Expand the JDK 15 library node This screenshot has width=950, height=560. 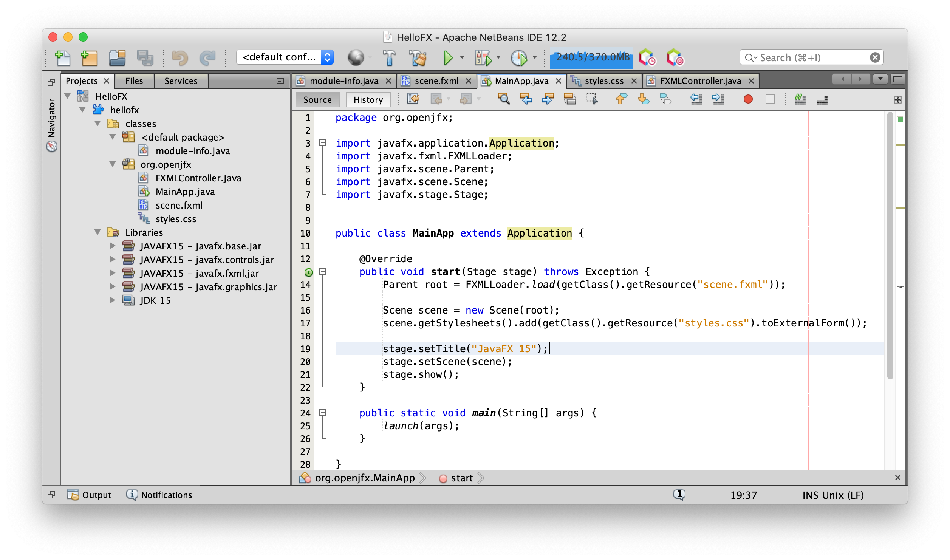[x=113, y=300]
